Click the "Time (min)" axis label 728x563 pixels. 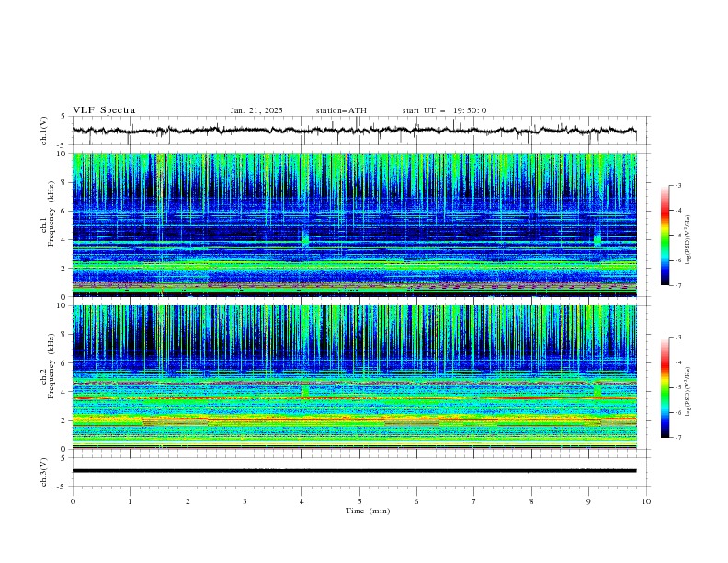pos(368,511)
